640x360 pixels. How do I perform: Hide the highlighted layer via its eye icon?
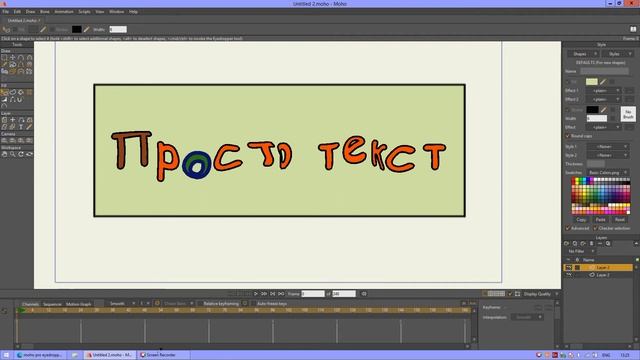click(569, 267)
